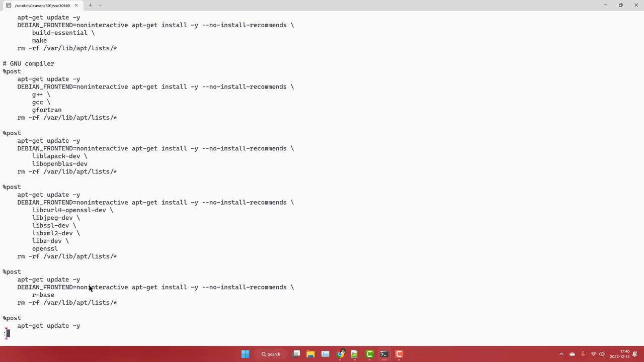This screenshot has height=362, width=644.
Task: Click the 'libopenblas-dev' line
Action: click(60, 164)
